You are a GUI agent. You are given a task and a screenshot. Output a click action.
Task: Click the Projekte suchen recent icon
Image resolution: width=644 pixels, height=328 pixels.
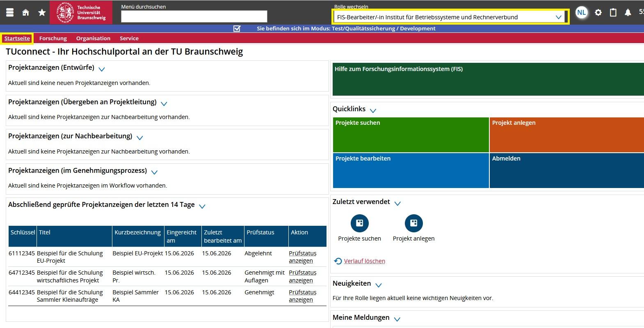(360, 223)
